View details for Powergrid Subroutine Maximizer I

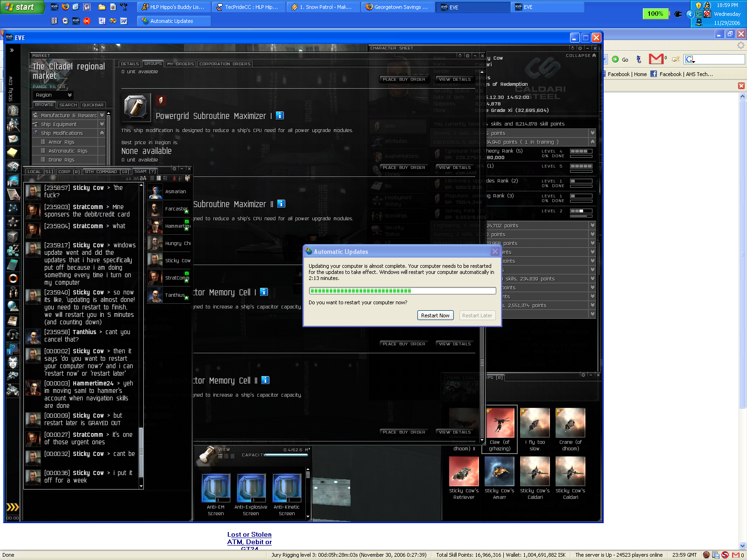click(x=455, y=79)
